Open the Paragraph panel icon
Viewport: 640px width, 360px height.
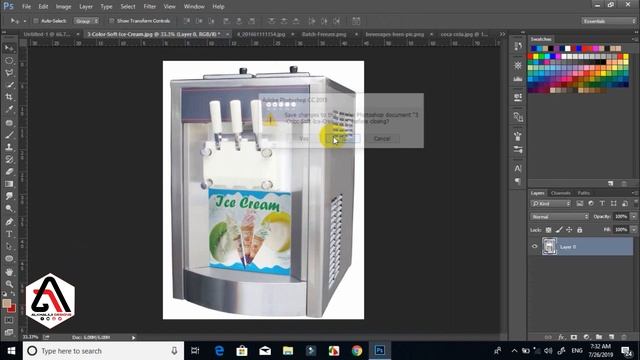coord(518,181)
